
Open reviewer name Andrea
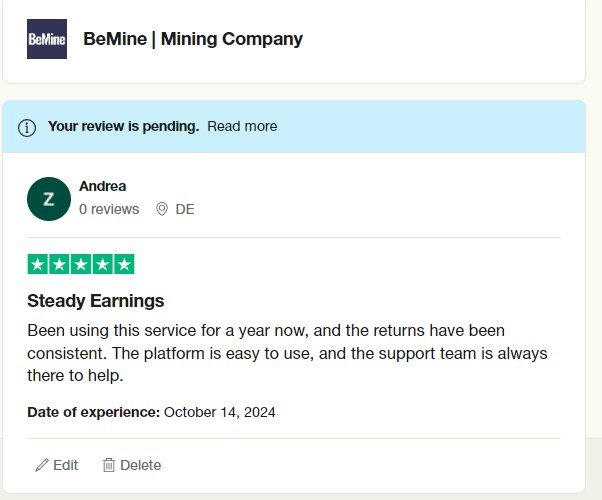click(x=103, y=186)
